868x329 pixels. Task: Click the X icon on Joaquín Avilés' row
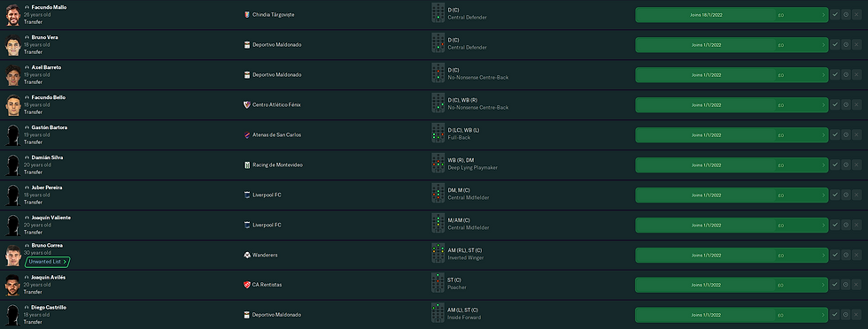click(857, 284)
